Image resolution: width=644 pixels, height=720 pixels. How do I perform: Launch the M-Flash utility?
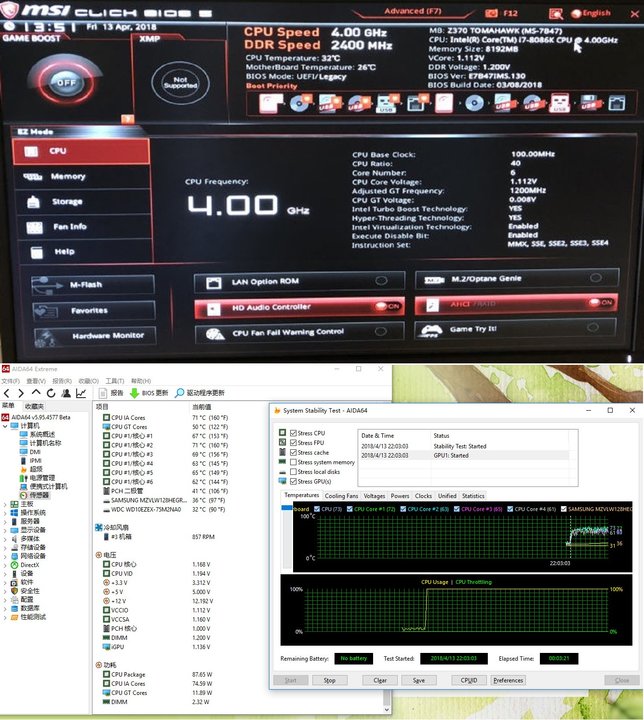pyautogui.click(x=93, y=285)
